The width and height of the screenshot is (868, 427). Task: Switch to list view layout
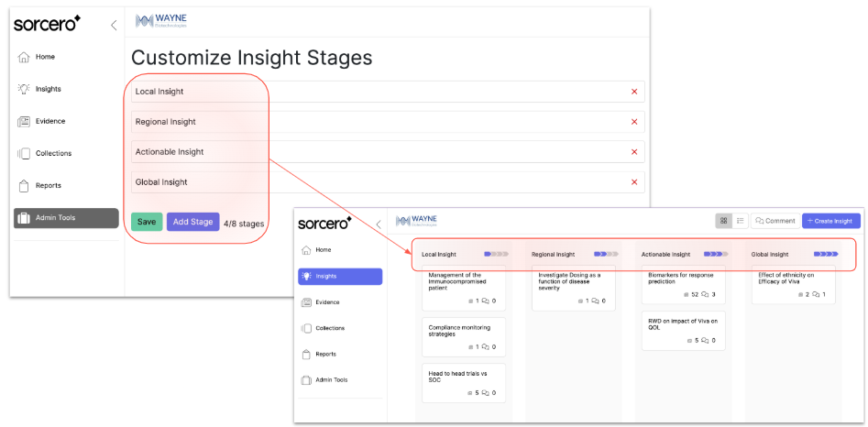[740, 221]
